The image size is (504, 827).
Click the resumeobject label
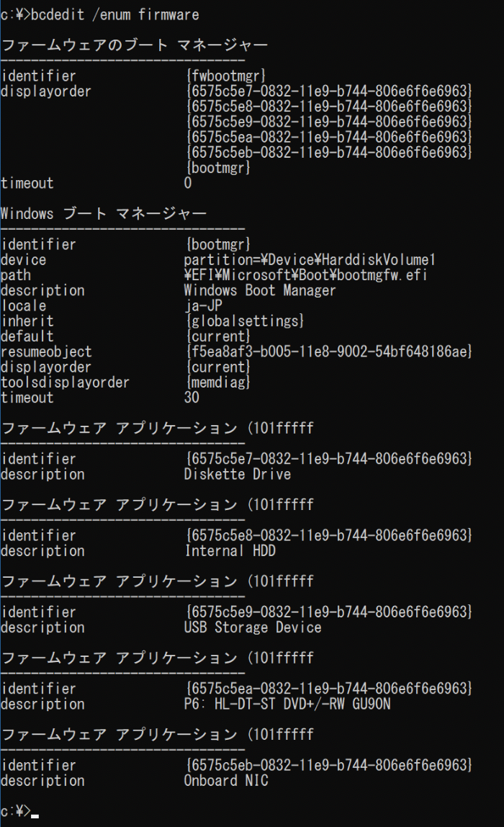tap(46, 352)
